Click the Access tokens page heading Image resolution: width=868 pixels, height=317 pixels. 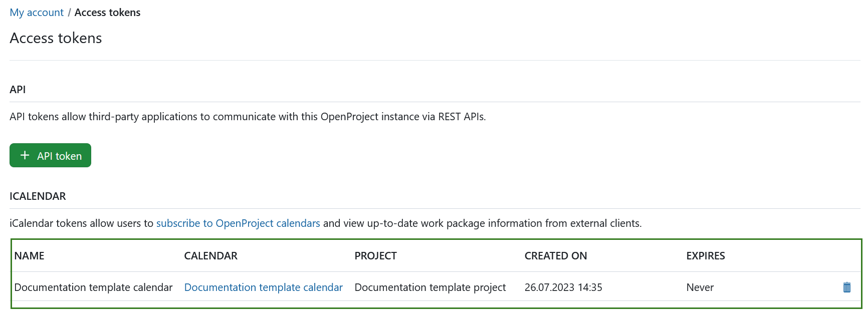[x=56, y=39]
